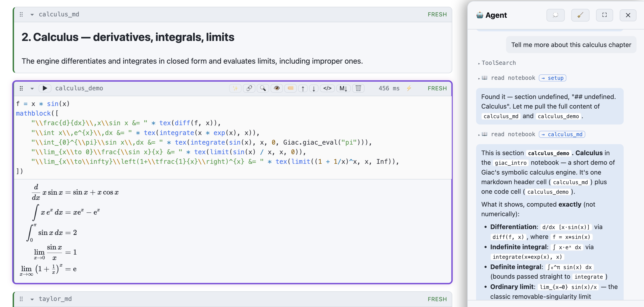Click the FRESH status of taylor_md cell
This screenshot has width=644, height=307.
coord(437,299)
